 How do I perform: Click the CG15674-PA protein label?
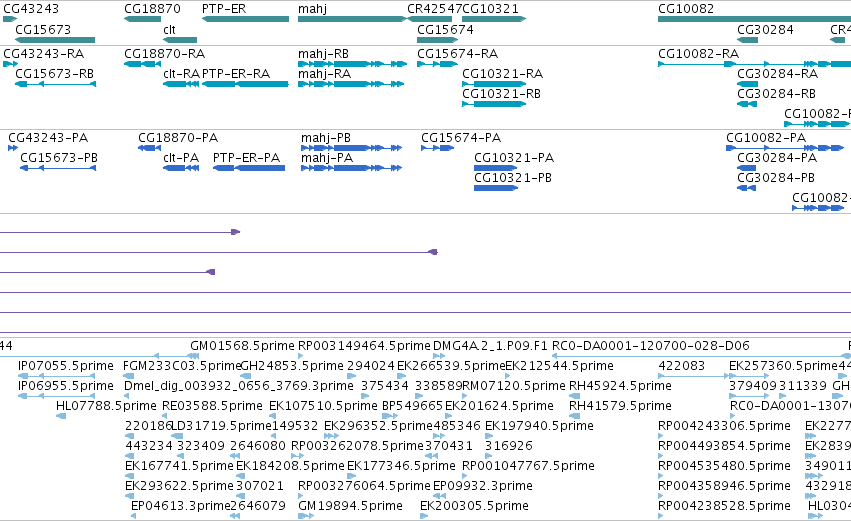point(461,138)
